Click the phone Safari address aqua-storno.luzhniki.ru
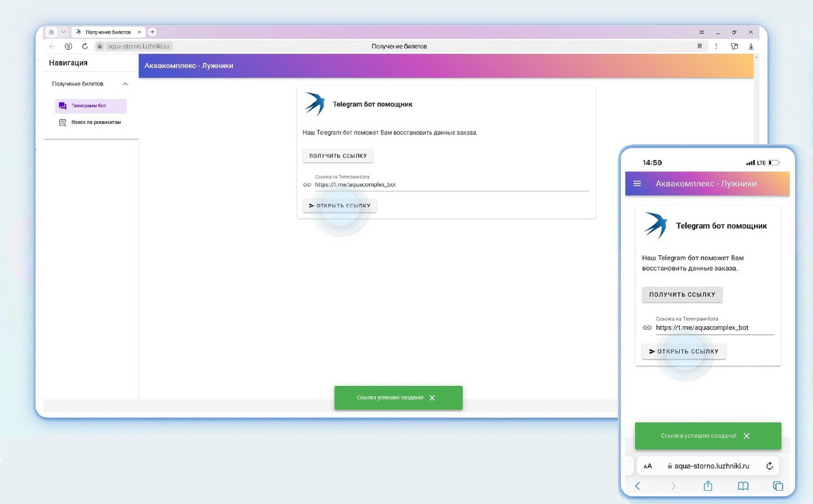The height and width of the screenshot is (504, 813). (711, 466)
